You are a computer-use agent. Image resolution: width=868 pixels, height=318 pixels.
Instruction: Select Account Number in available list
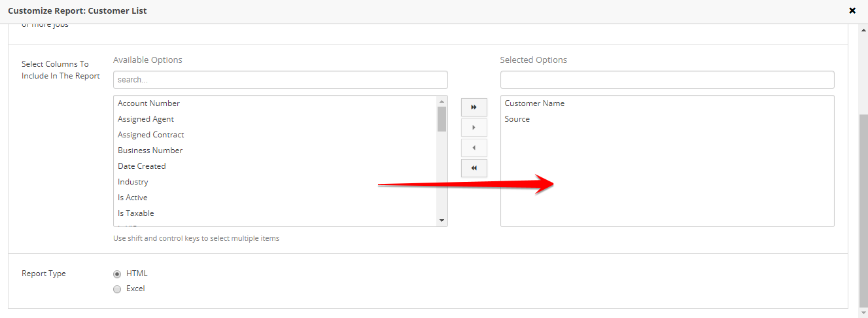[x=275, y=103]
